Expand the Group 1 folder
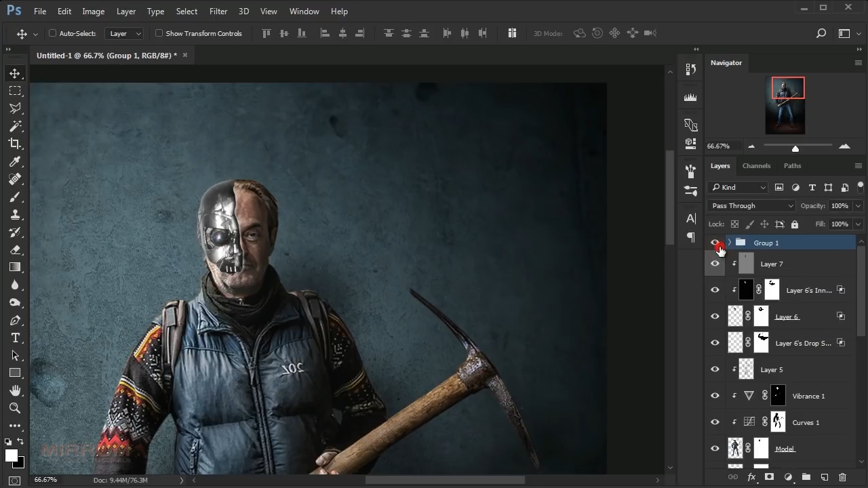 pos(730,243)
